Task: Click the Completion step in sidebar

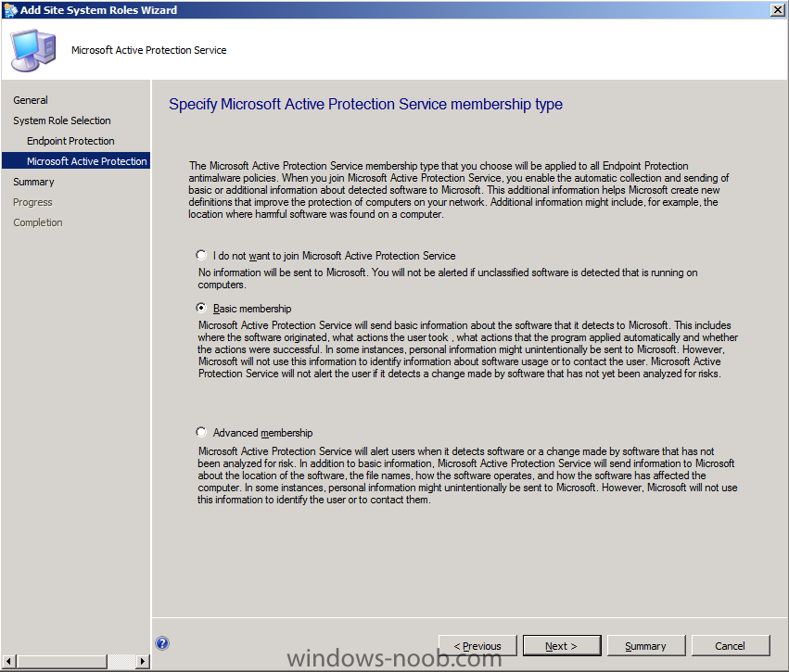Action: [38, 222]
